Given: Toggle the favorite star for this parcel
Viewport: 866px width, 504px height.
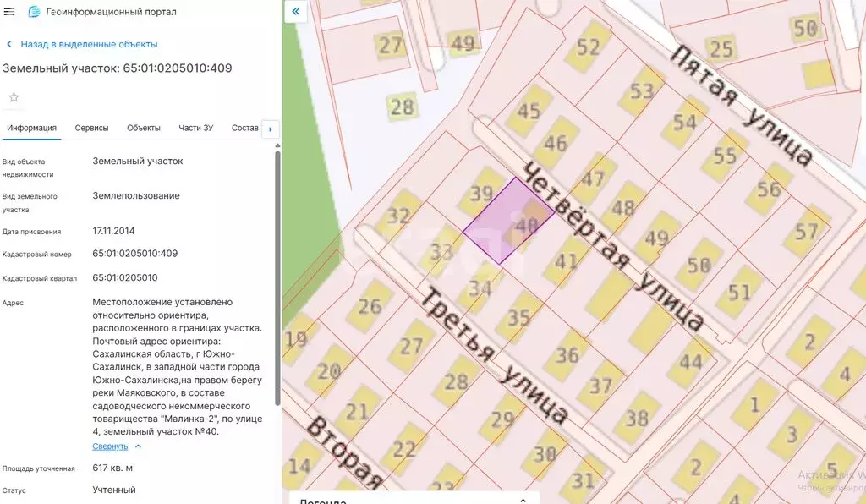Looking at the screenshot, I should tap(14, 96).
